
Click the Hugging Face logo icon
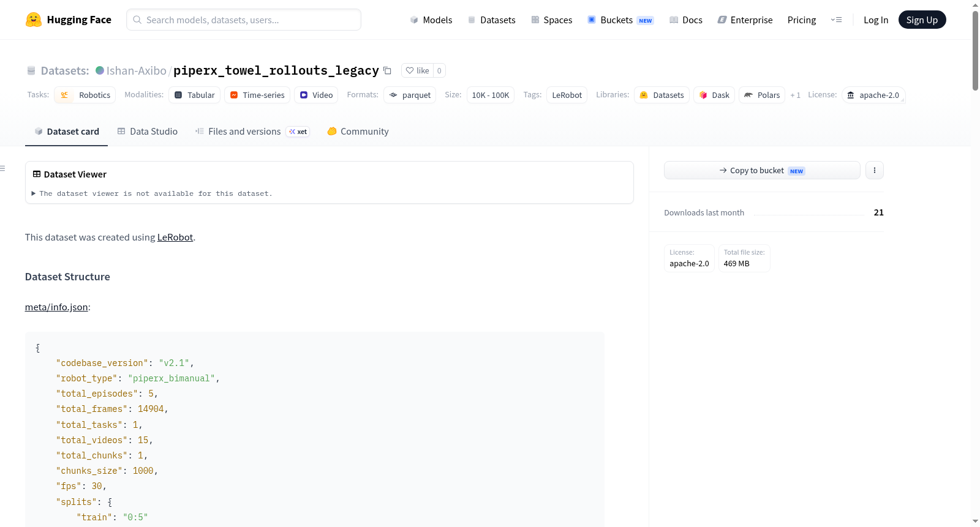click(34, 20)
